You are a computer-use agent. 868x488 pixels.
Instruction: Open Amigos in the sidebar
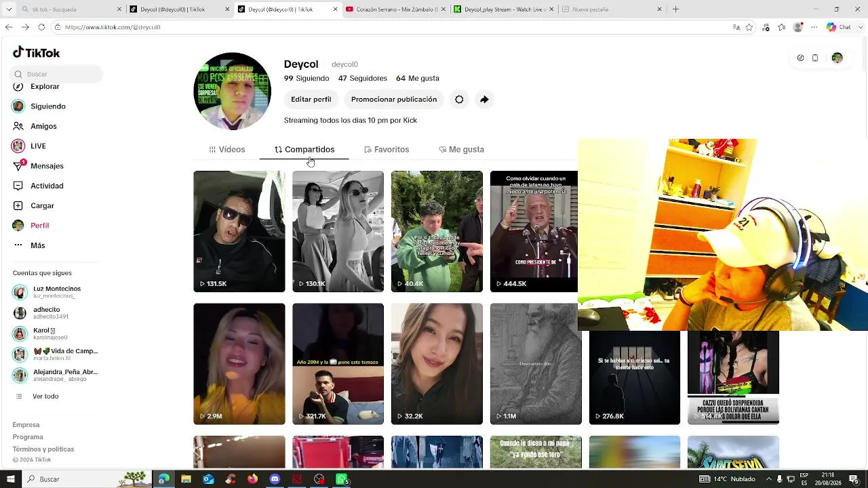tap(34, 126)
